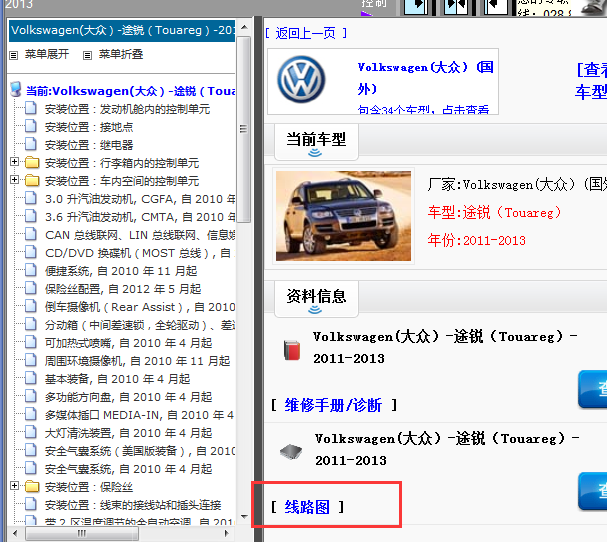The width and height of the screenshot is (607, 542).
Task: Click page icon beside 便捷系统 entry
Action: (31, 271)
